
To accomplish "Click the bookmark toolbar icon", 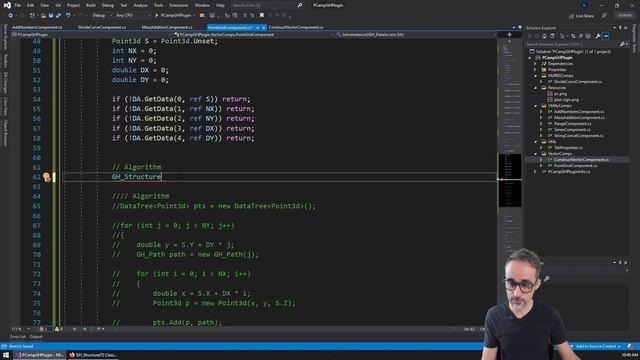I will [262, 16].
